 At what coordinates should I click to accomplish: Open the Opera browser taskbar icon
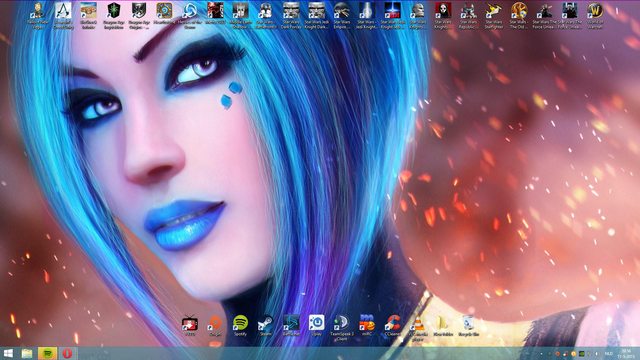point(67,353)
